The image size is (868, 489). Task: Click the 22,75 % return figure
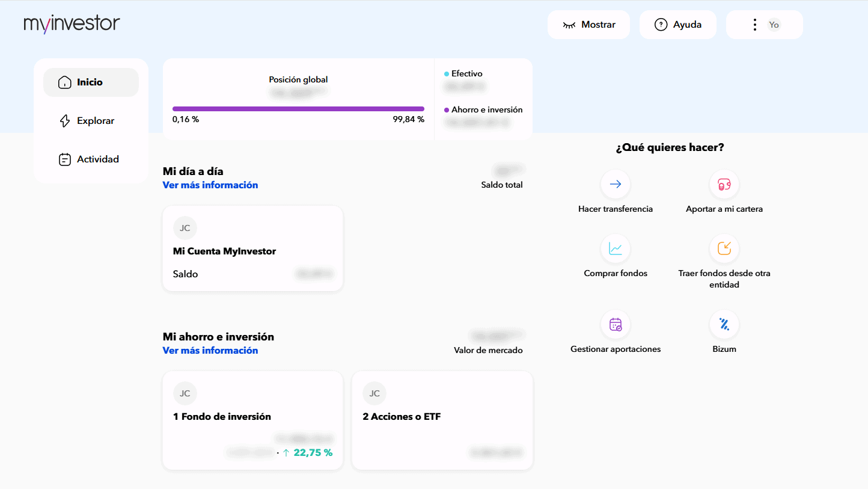click(313, 453)
